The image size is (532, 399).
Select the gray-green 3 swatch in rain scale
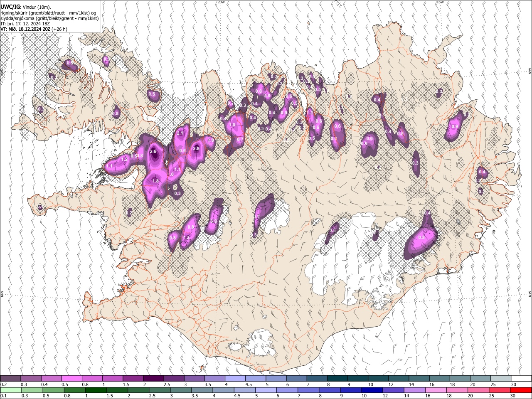point(180,390)
